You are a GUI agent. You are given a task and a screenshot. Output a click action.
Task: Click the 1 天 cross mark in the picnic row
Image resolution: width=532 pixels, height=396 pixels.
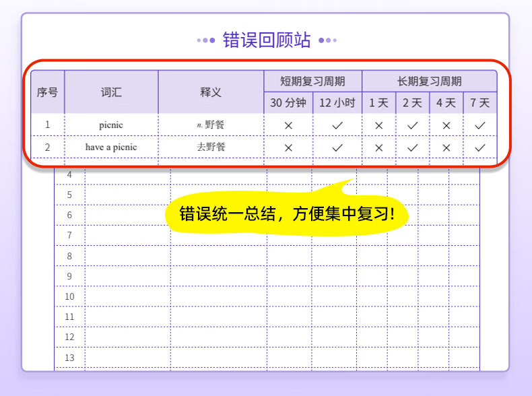pos(378,125)
